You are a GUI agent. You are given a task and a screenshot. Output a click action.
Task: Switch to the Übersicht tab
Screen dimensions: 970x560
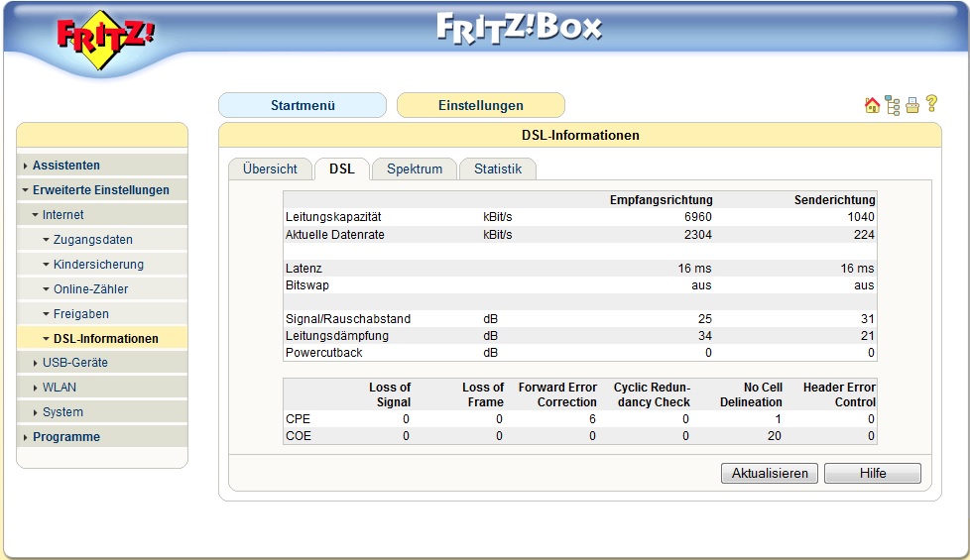[x=270, y=168]
